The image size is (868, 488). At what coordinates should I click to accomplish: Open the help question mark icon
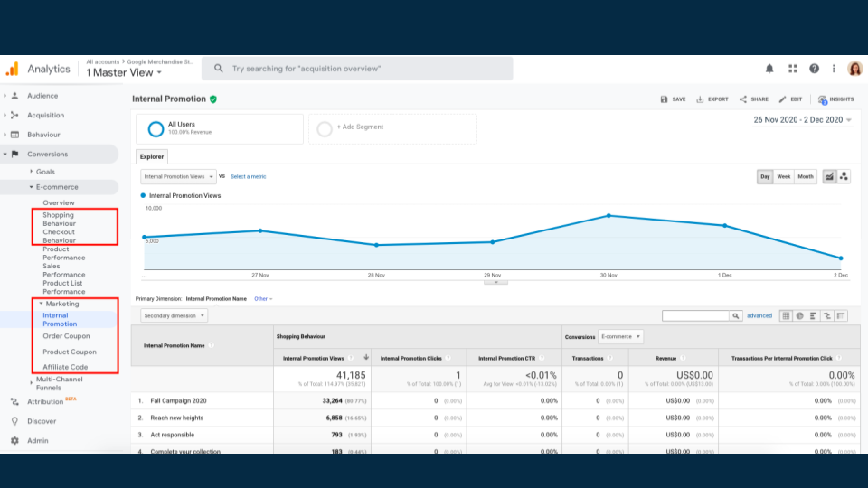click(x=814, y=69)
